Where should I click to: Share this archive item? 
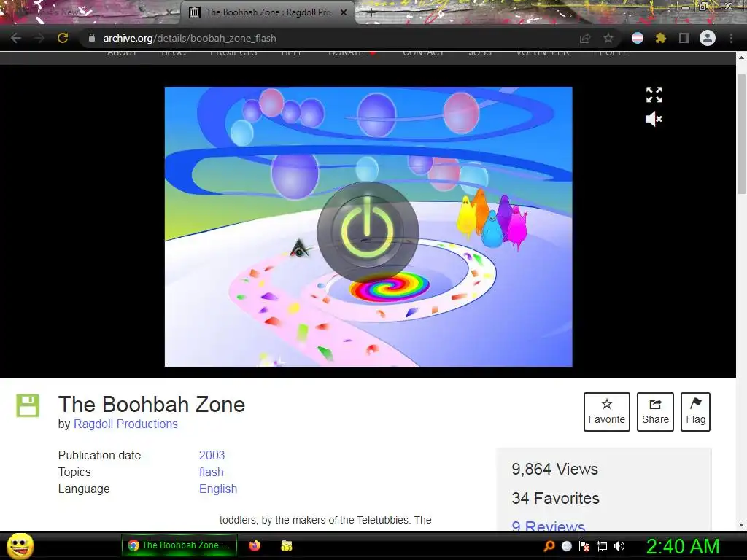pos(655,412)
